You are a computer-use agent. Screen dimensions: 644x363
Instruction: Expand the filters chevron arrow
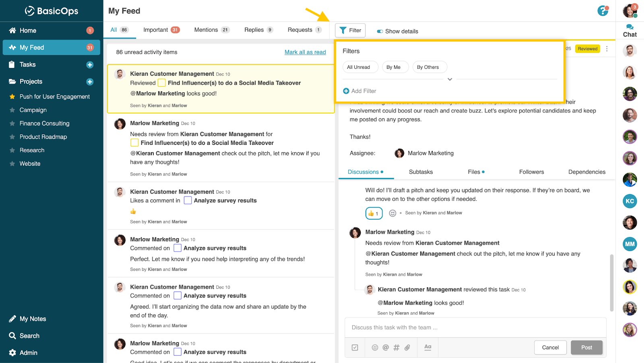coord(450,79)
